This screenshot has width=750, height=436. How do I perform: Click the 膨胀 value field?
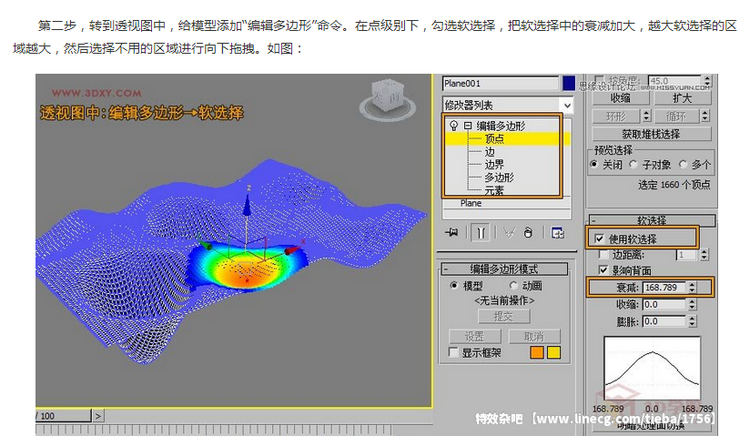coord(664,321)
